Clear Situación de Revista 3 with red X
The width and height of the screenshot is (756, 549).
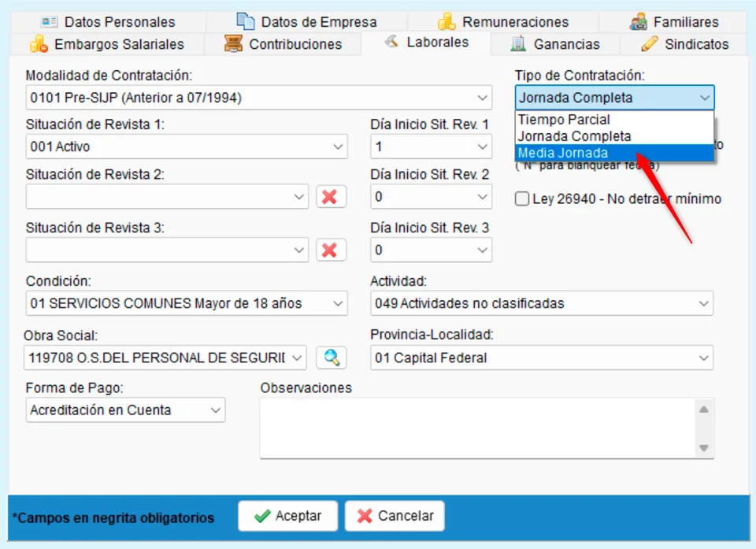click(331, 250)
